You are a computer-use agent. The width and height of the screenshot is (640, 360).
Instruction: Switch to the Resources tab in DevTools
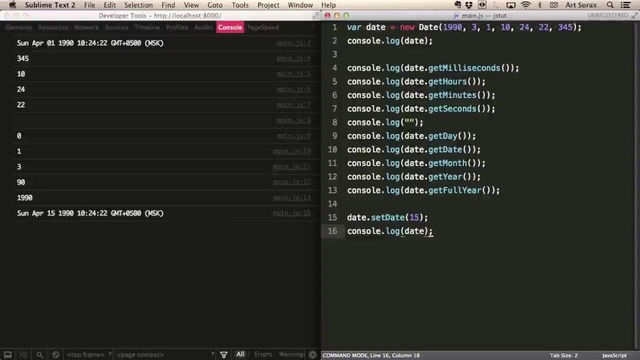(53, 27)
